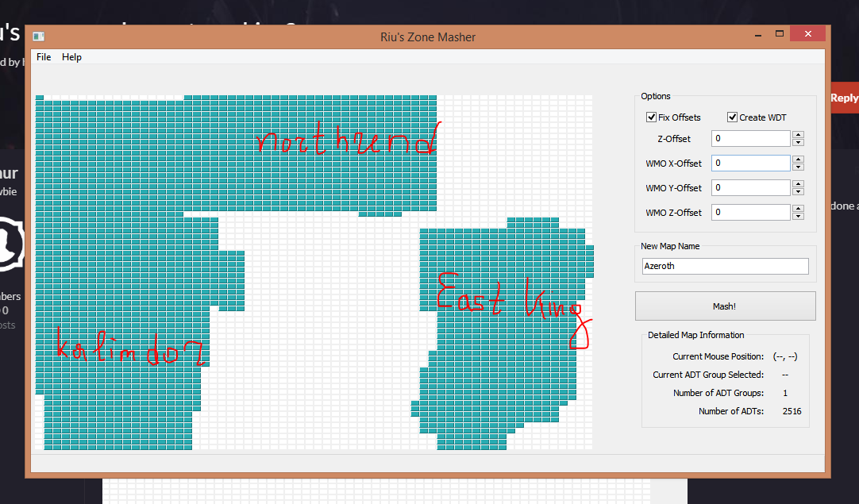Select the WMO Y-Offset input box

(750, 188)
